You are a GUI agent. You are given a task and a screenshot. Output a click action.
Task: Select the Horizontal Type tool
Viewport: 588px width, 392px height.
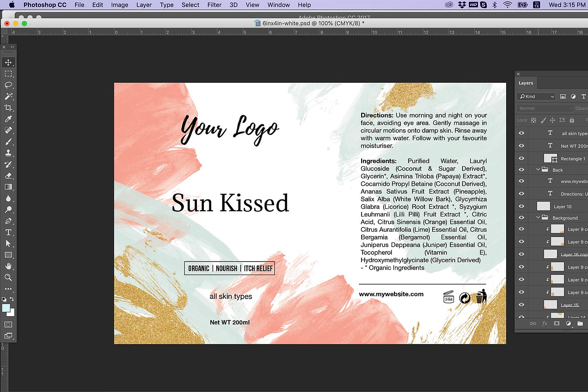[8, 232]
